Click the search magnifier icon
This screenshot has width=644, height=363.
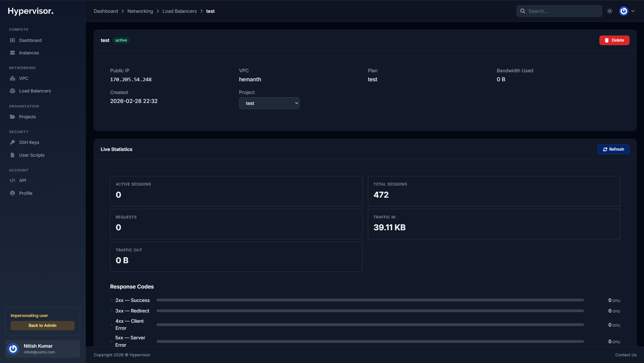point(523,11)
